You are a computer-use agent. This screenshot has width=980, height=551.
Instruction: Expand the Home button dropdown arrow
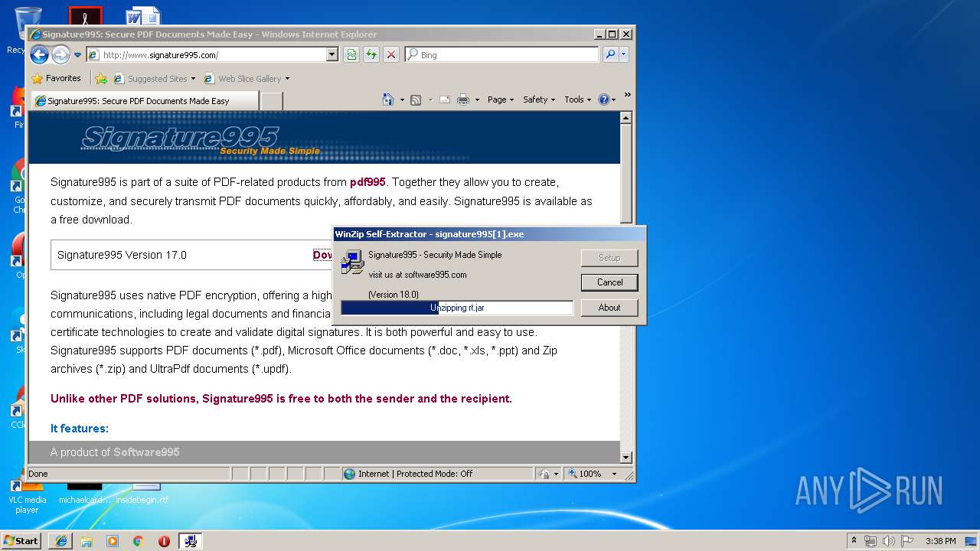402,99
